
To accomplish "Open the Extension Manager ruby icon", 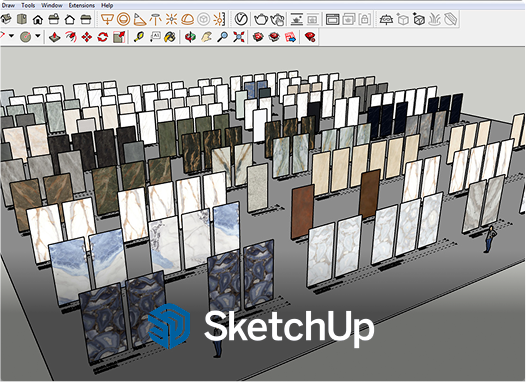I will [310, 37].
